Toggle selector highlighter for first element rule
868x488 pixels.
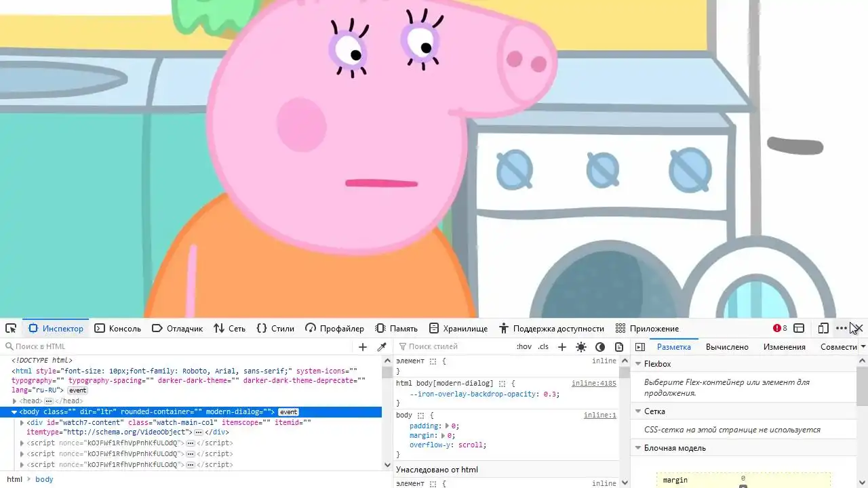pos(433,361)
